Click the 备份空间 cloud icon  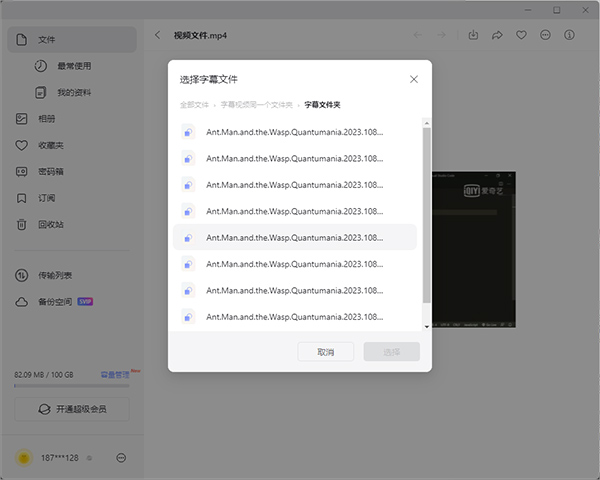tap(21, 302)
